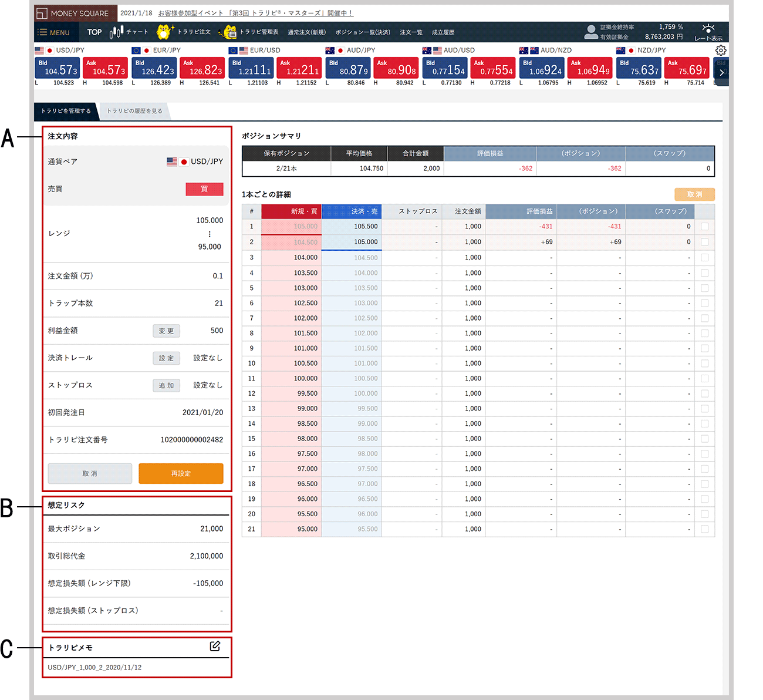This screenshot has height=700, width=763.
Task: Click 取消 button above detail table
Action: click(694, 194)
